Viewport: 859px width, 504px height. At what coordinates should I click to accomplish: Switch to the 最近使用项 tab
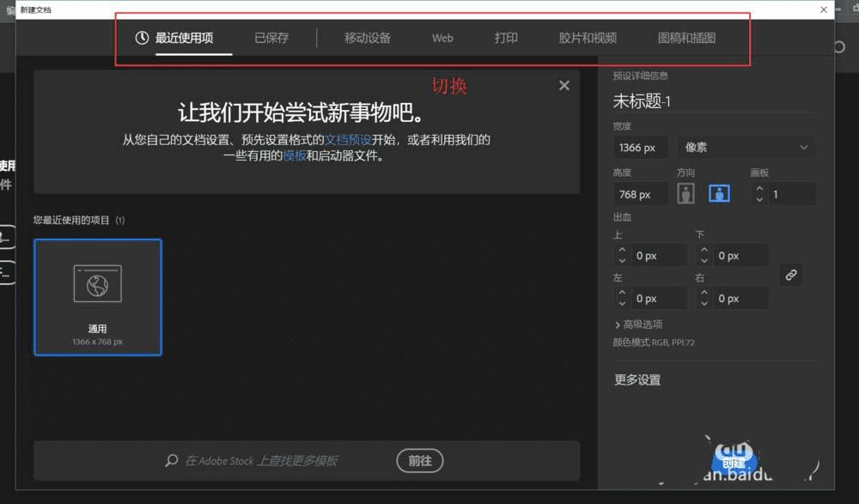pos(184,38)
